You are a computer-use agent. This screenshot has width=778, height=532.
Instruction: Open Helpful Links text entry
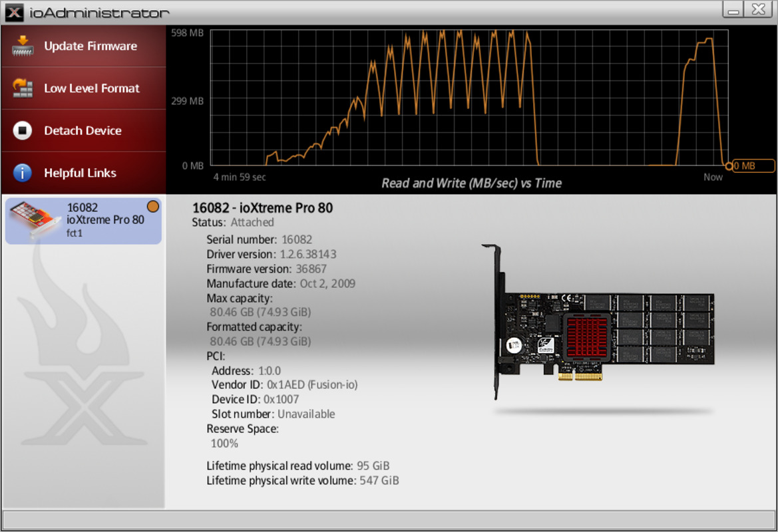point(80,173)
